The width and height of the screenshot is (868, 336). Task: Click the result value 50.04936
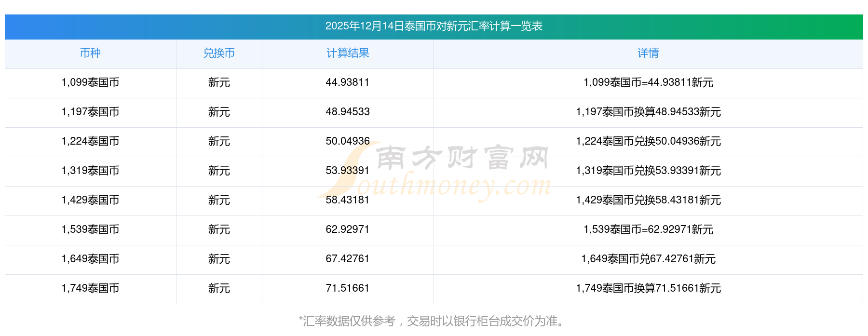(x=348, y=141)
